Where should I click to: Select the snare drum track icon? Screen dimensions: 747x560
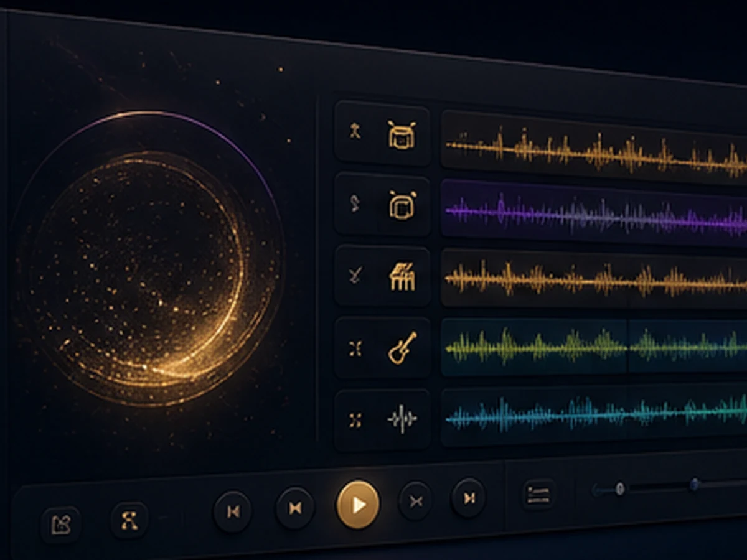click(x=402, y=135)
